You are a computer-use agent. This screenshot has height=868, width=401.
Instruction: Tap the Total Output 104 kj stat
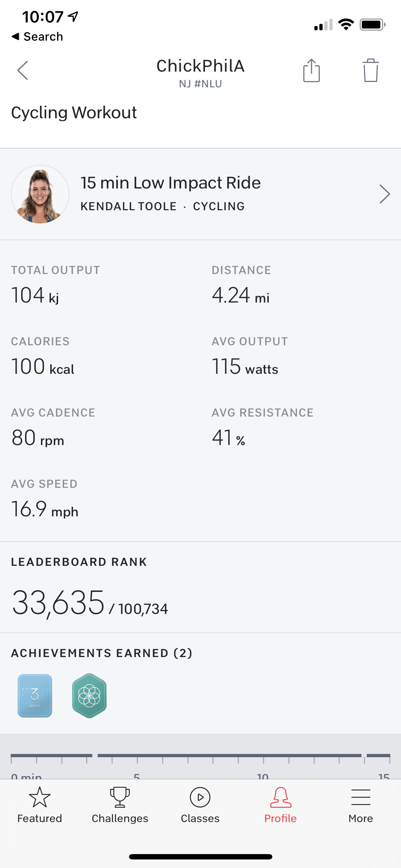[35, 295]
